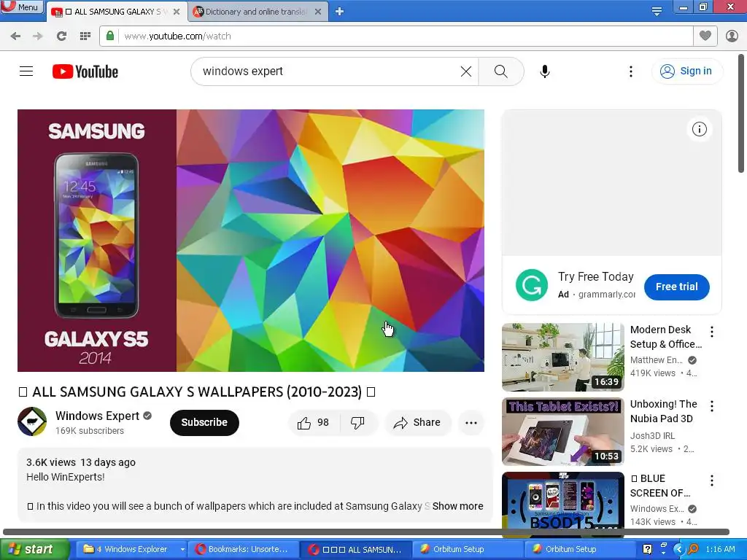Focus the youtube.com address bar
Image resolution: width=747 pixels, height=560 pixels.
tap(405, 36)
